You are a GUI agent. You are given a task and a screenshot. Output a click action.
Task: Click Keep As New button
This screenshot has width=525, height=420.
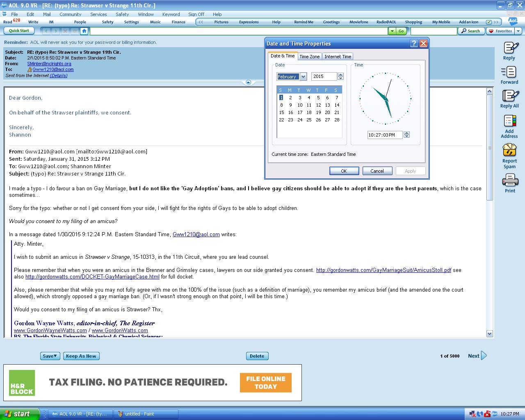81,356
